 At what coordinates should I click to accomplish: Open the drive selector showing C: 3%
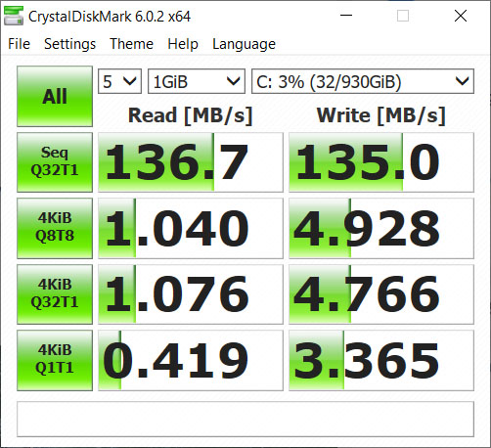point(363,81)
